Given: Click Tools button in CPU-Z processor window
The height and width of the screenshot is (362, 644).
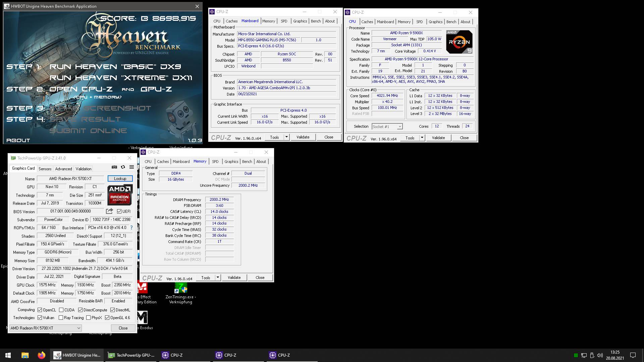Looking at the screenshot, I should point(410,138).
